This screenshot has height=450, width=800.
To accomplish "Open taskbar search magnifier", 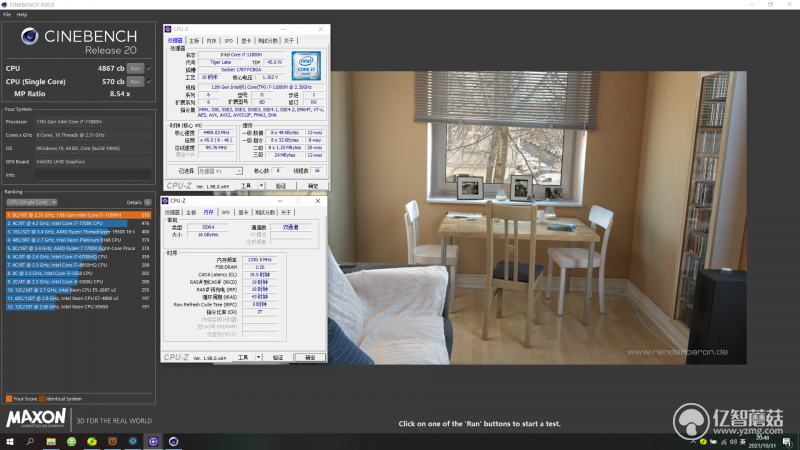I will [x=30, y=441].
